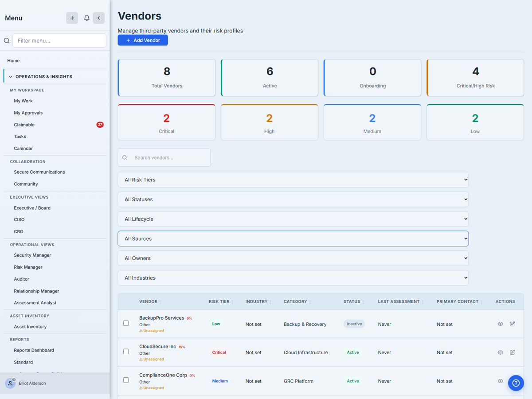
Task: Click the Medium count card
Action: 372,122
